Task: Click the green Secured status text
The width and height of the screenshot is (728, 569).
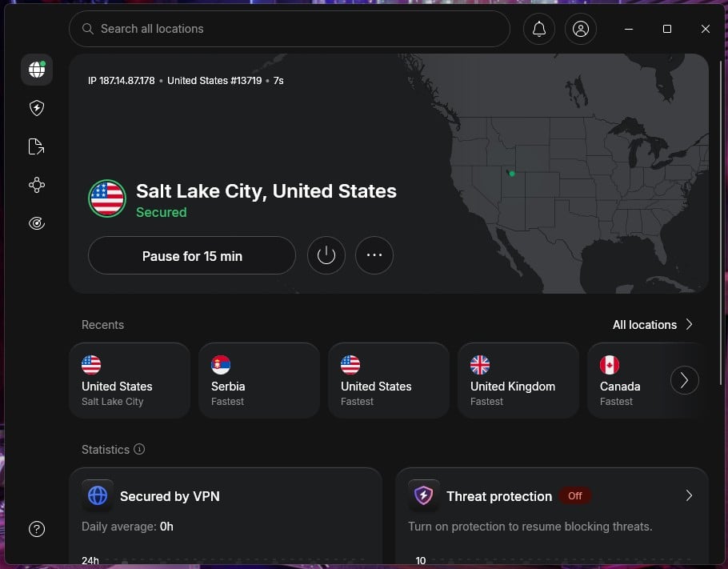Action: click(161, 212)
